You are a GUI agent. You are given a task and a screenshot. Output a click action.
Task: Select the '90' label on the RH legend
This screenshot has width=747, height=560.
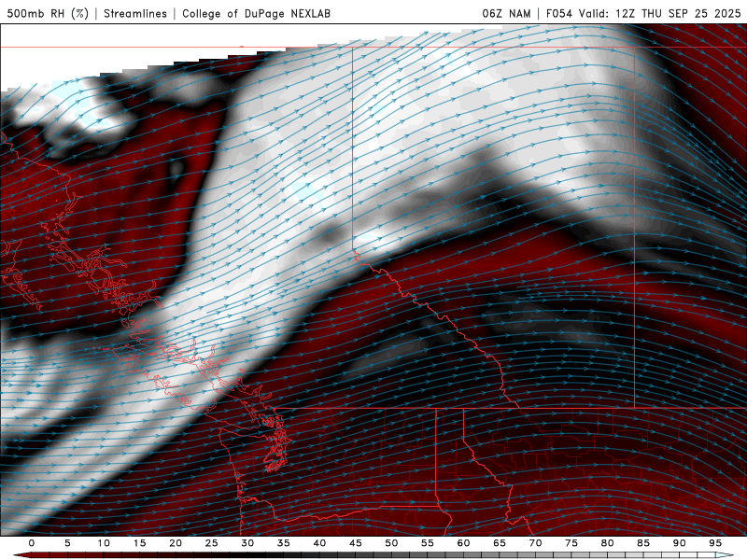click(x=679, y=543)
